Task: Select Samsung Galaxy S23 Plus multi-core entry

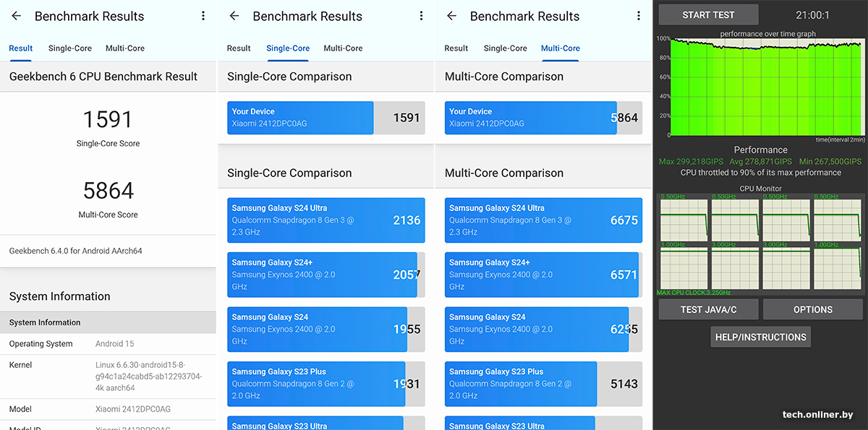Action: coord(543,384)
